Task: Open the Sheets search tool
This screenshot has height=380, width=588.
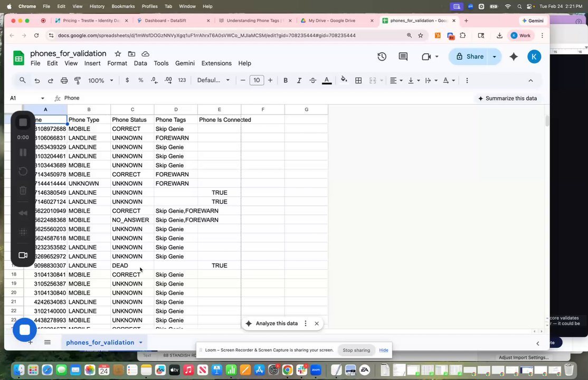Action: 23,80
